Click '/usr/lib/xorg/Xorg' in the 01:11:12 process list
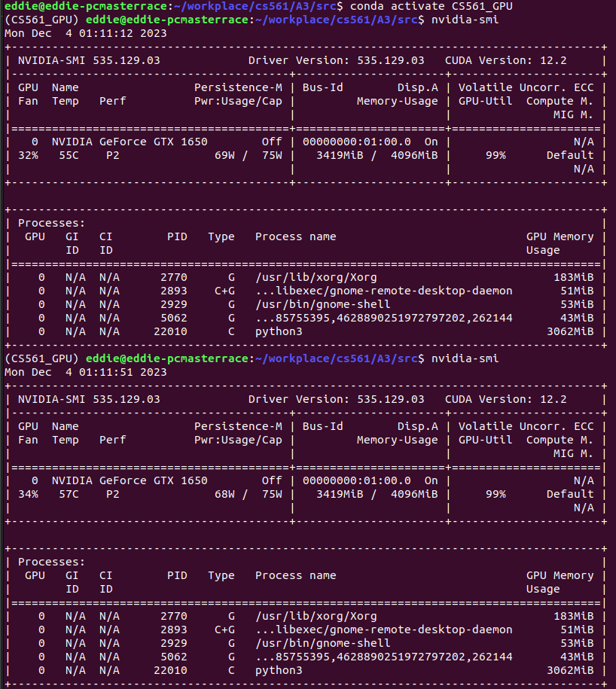 (316, 277)
